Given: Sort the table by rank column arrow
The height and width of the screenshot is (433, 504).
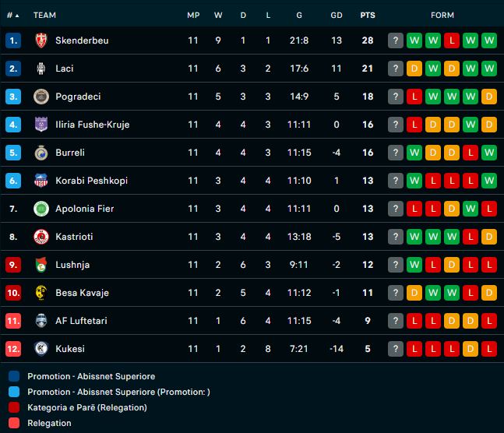Looking at the screenshot, I should (x=17, y=16).
